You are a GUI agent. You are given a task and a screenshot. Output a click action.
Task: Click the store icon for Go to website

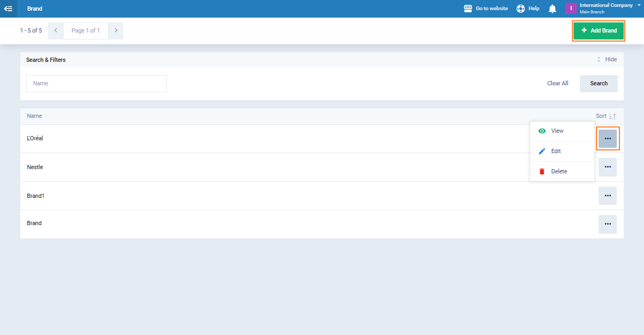click(x=468, y=9)
